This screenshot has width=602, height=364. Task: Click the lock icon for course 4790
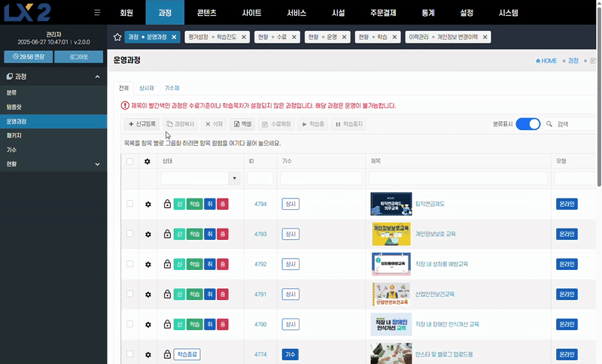[167, 324]
